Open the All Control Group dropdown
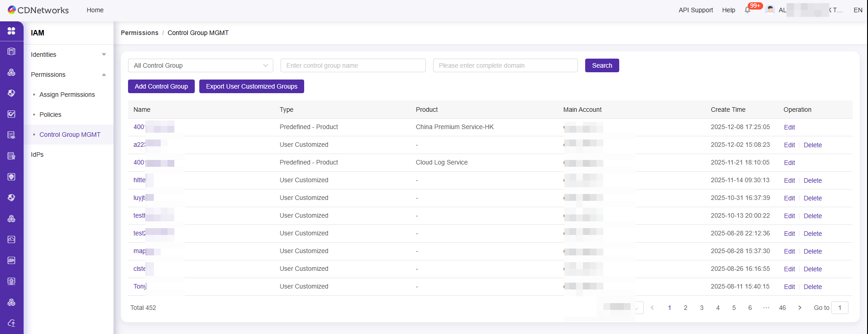 click(200, 65)
